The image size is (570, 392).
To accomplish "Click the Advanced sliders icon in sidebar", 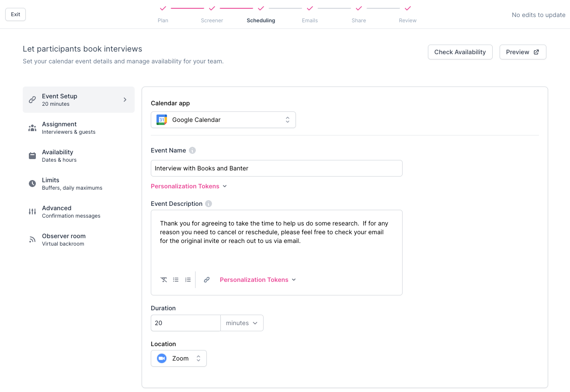I will (x=32, y=212).
